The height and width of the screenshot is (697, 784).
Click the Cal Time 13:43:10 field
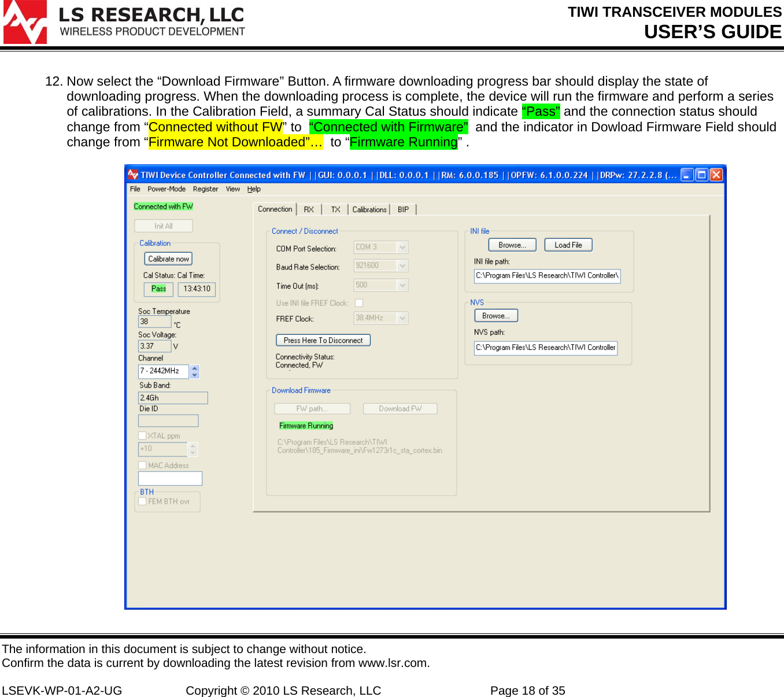click(x=197, y=289)
